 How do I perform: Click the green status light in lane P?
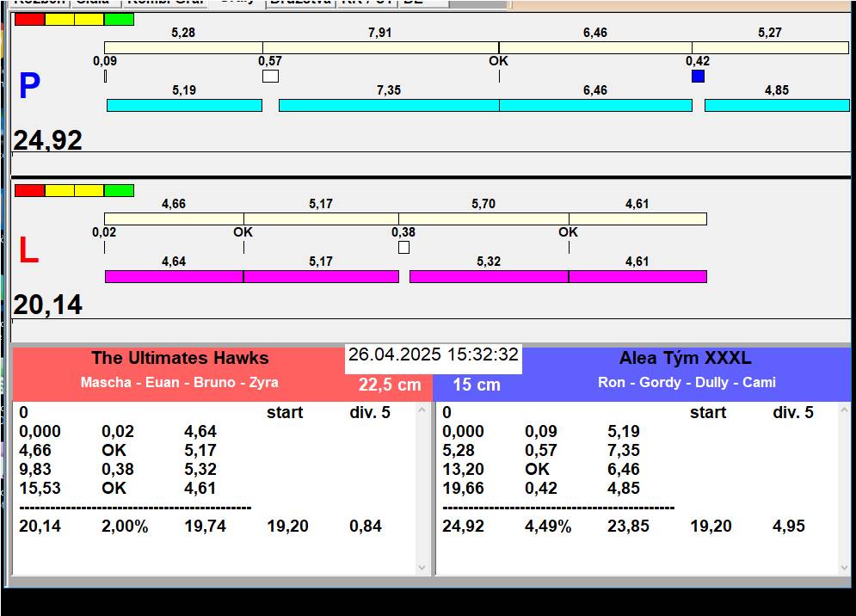point(119,19)
